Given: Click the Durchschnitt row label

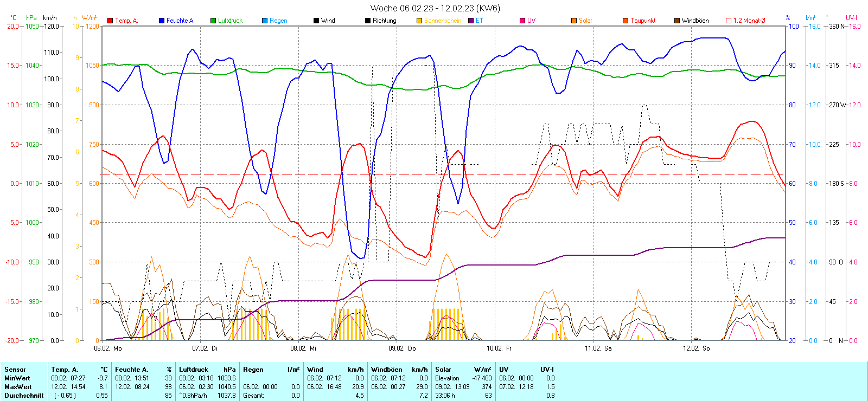Looking at the screenshot, I should (x=24, y=396).
